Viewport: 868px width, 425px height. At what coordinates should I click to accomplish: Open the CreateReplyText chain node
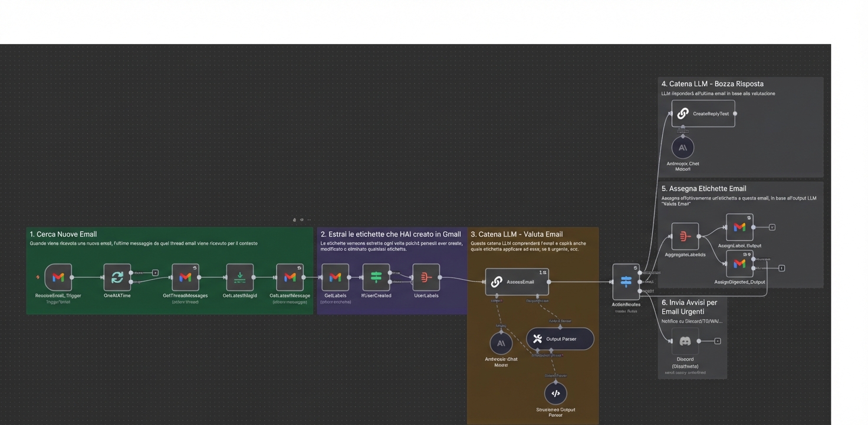click(x=703, y=113)
